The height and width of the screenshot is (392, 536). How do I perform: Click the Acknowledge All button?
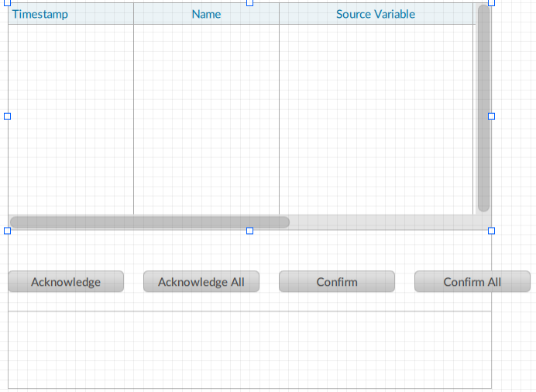pos(201,282)
